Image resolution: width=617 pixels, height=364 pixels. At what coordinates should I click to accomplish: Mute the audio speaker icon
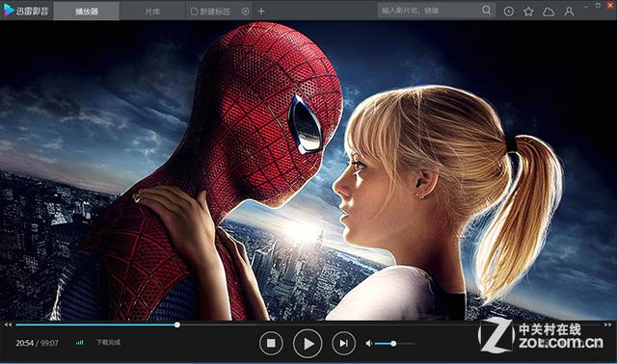tap(368, 344)
